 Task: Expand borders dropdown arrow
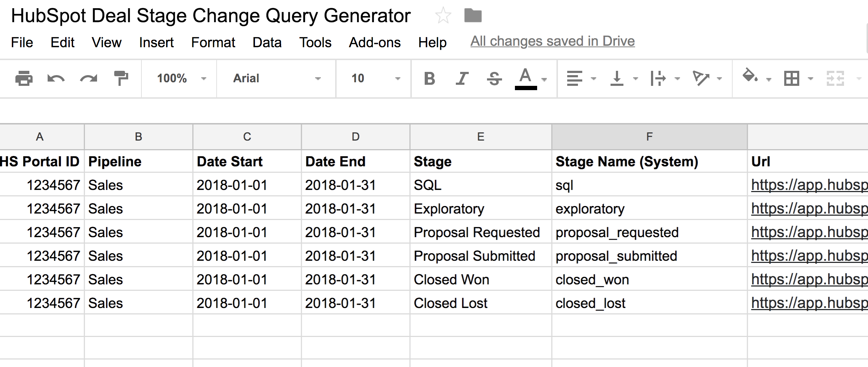(x=811, y=79)
